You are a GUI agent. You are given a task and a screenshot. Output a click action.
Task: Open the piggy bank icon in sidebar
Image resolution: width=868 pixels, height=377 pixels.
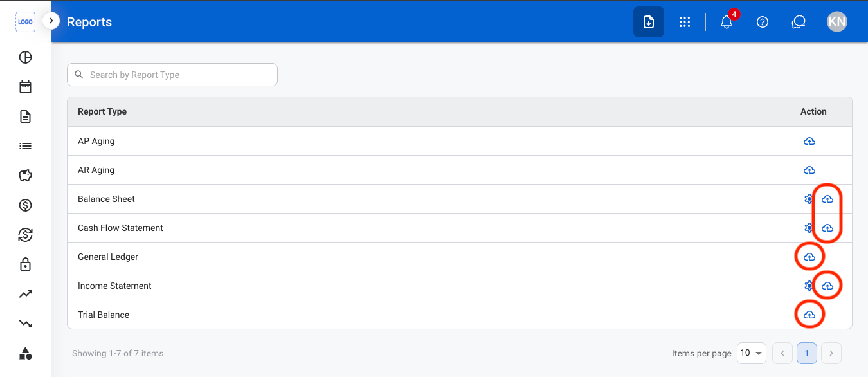click(x=25, y=176)
